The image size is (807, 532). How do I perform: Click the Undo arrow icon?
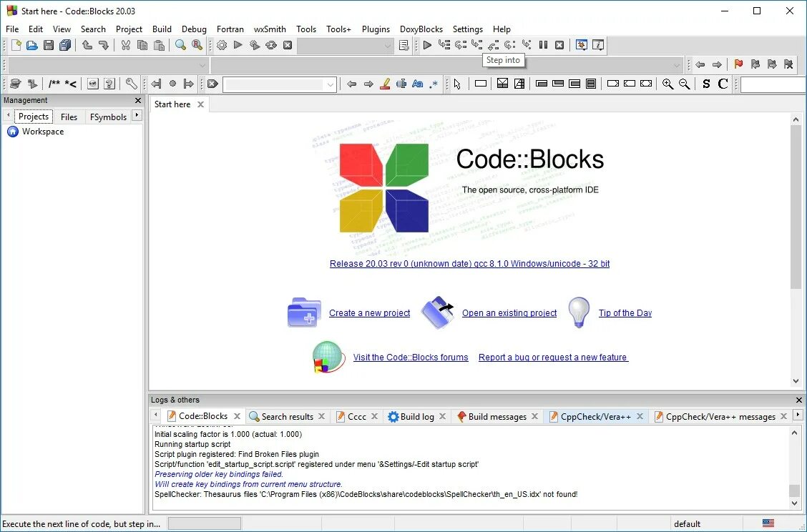pyautogui.click(x=87, y=45)
